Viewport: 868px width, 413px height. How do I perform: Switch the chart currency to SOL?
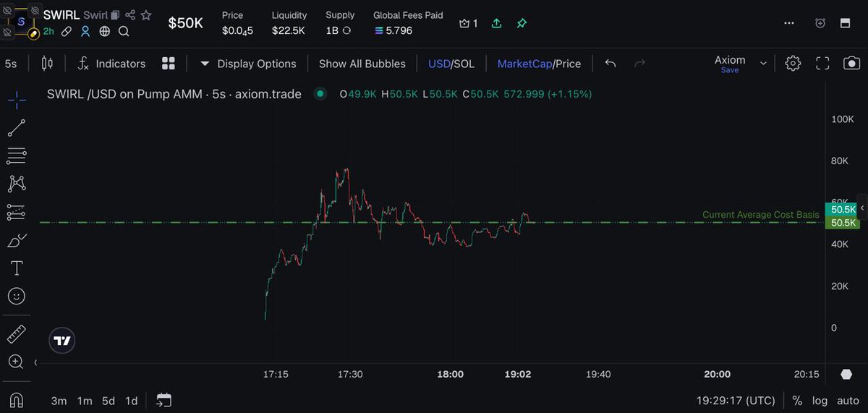pos(464,64)
